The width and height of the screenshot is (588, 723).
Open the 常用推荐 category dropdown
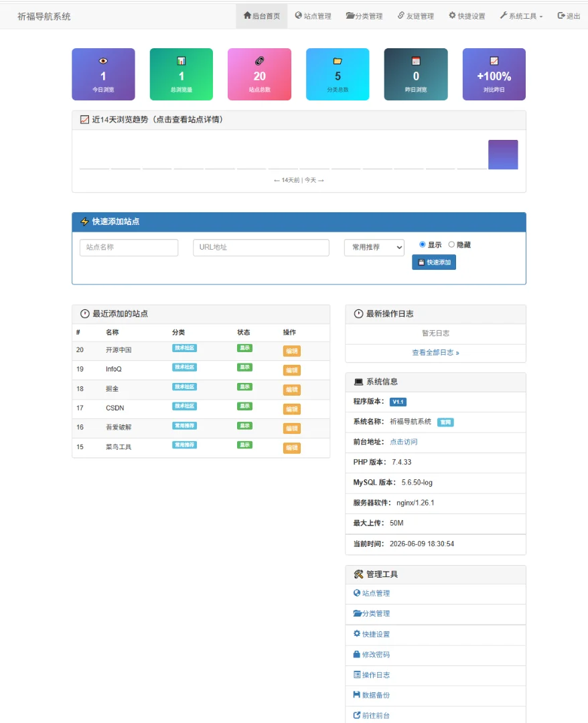click(374, 248)
